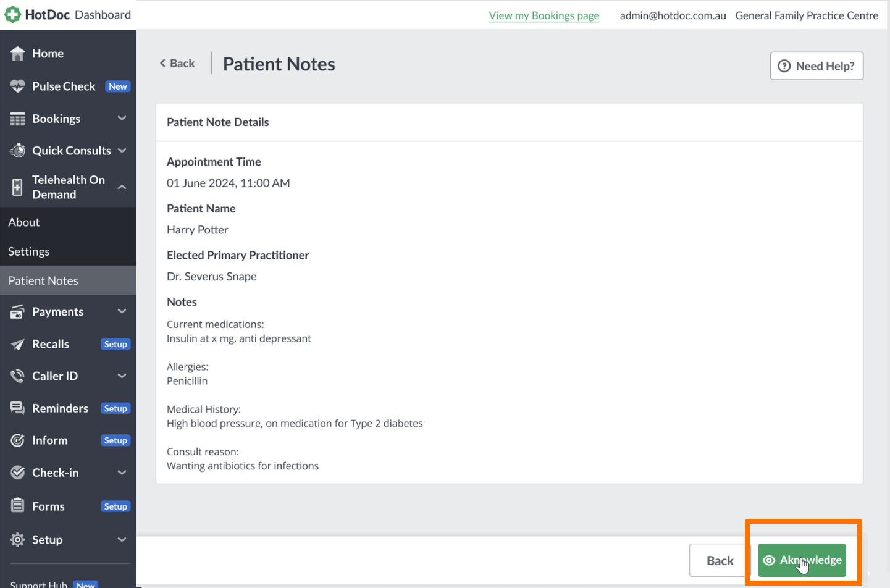Select the Payments icon
The height and width of the screenshot is (588, 890).
[18, 311]
